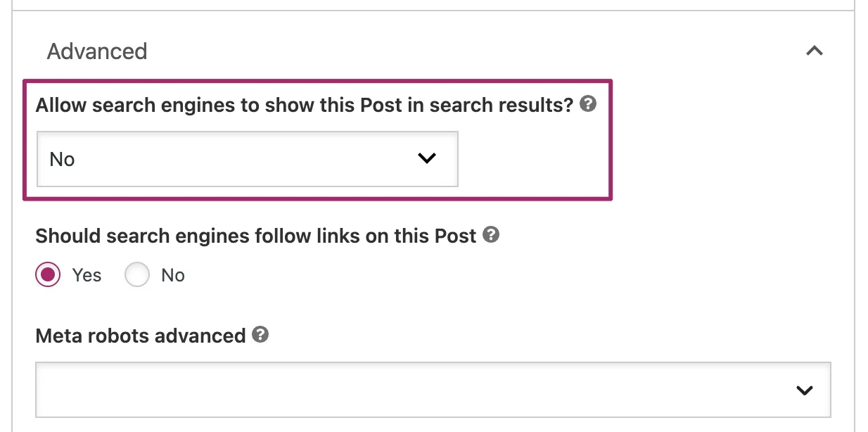Viewport: 868px width, 432px height.
Task: Open the question mark icon beside follow links heading
Action: point(492,235)
